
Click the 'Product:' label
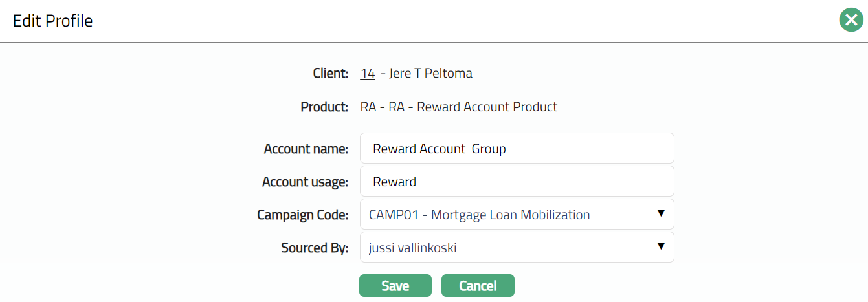324,107
